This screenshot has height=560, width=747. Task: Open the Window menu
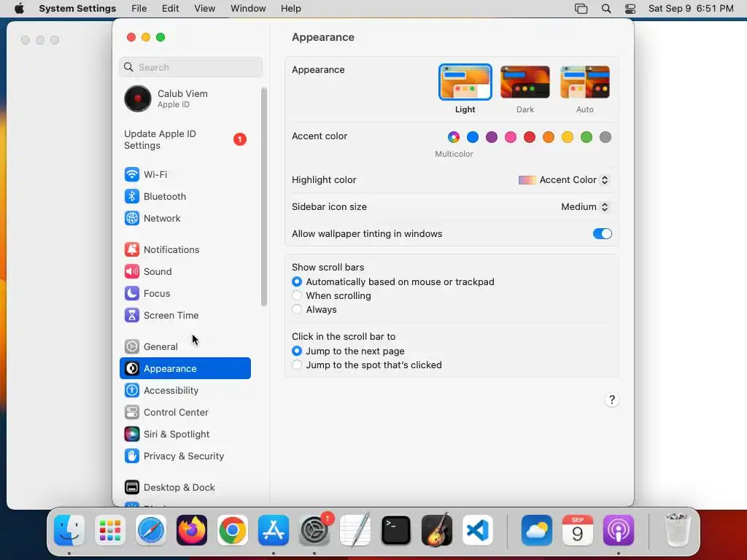(x=248, y=9)
